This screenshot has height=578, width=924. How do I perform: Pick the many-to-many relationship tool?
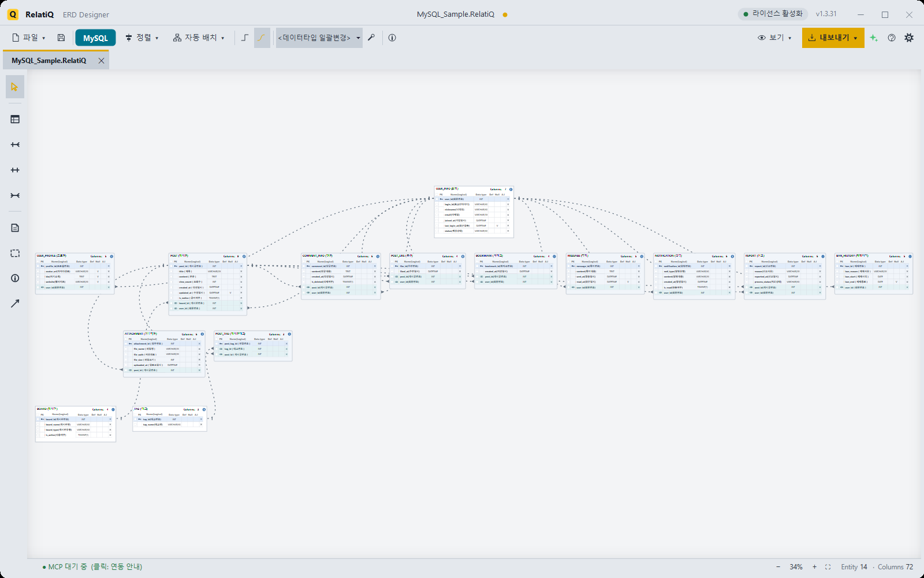[x=15, y=195]
